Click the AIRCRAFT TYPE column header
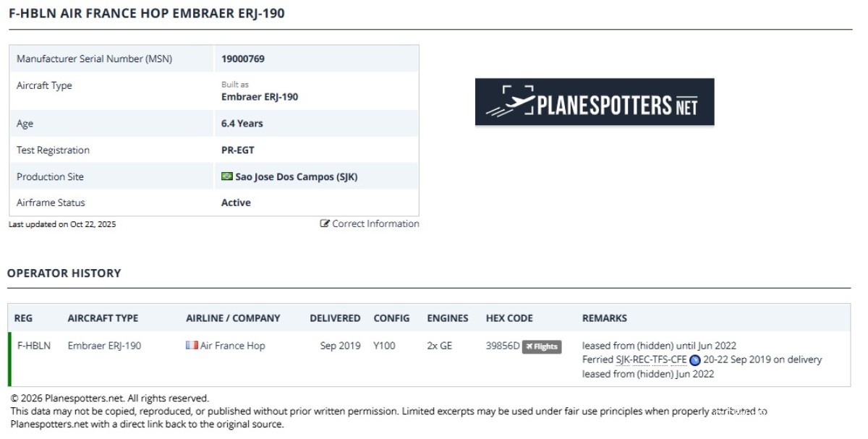This screenshot has width=868, height=439. click(103, 318)
